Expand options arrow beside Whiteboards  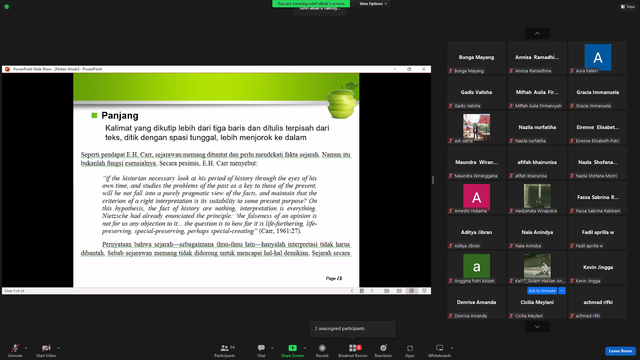point(452,348)
